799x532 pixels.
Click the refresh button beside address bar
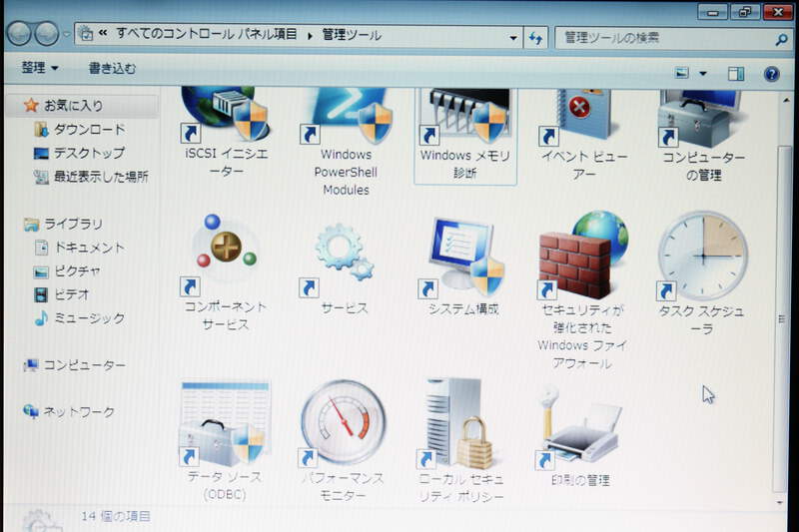(x=535, y=38)
